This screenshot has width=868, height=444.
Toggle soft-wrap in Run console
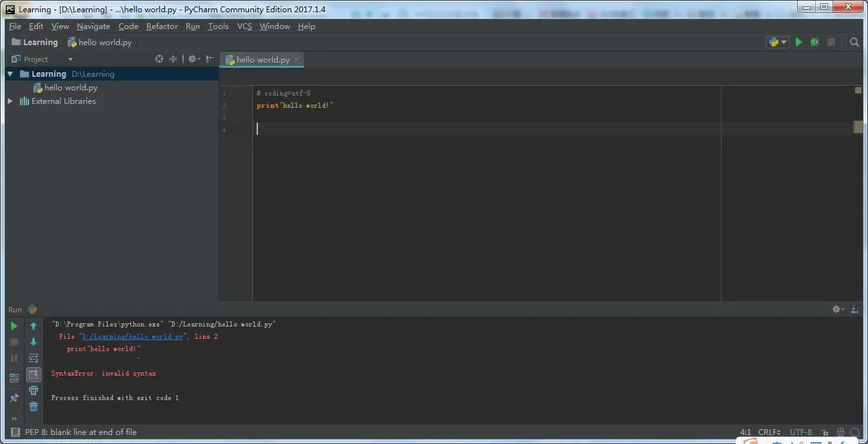[34, 358]
